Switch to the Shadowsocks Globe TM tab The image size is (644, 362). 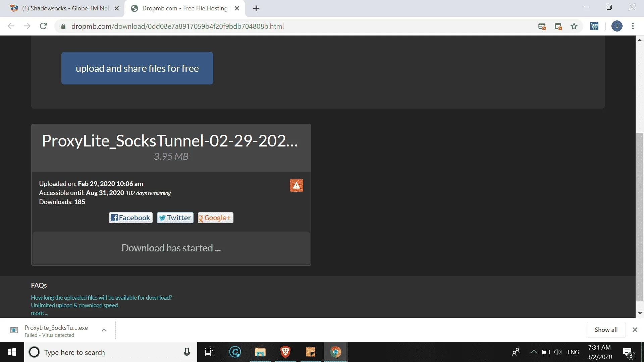pos(62,8)
